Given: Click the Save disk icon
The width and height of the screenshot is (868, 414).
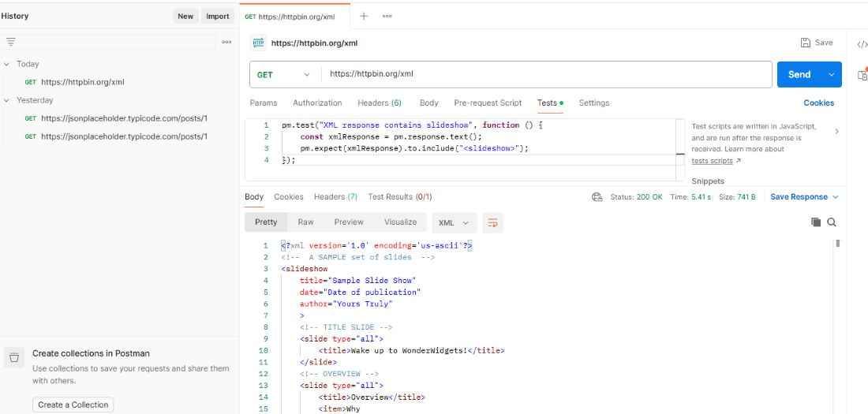Looking at the screenshot, I should pyautogui.click(x=806, y=43).
